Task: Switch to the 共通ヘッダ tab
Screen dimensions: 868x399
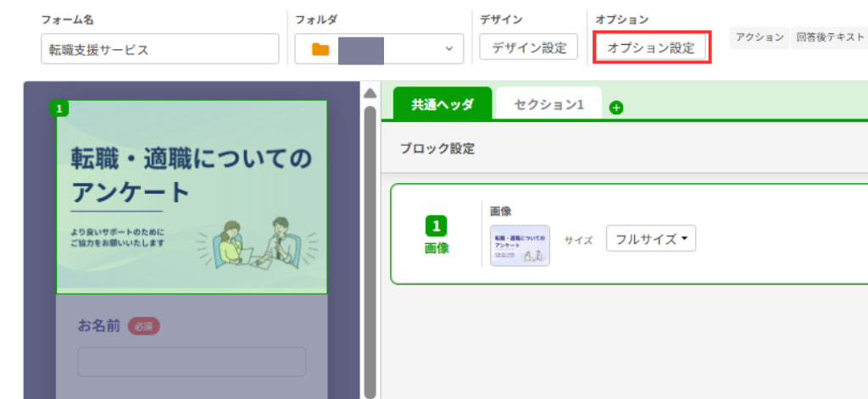Action: (x=442, y=104)
